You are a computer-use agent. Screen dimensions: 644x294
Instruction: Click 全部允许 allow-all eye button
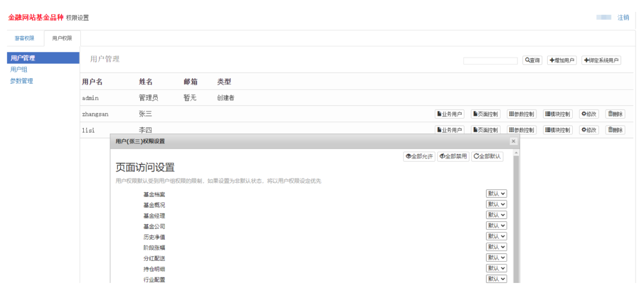(419, 156)
